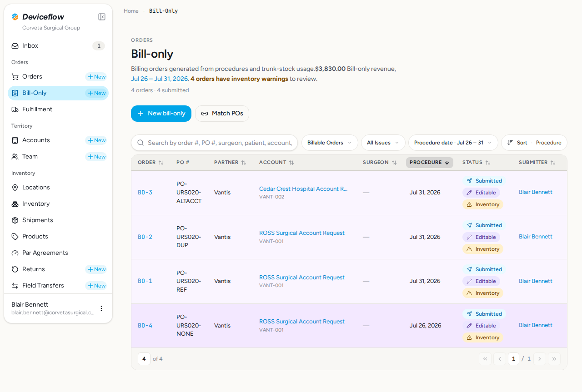582x392 pixels.
Task: Click New badge next to Team
Action: [x=96, y=157]
